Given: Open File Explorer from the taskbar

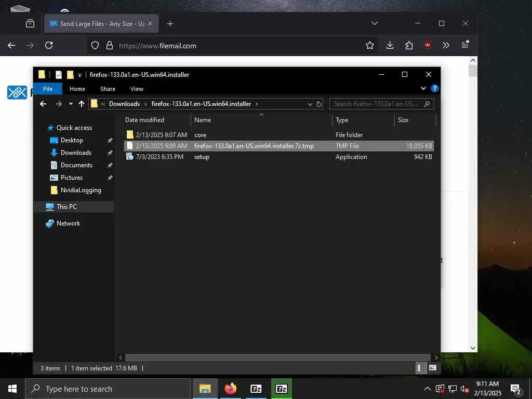Looking at the screenshot, I should (205, 389).
